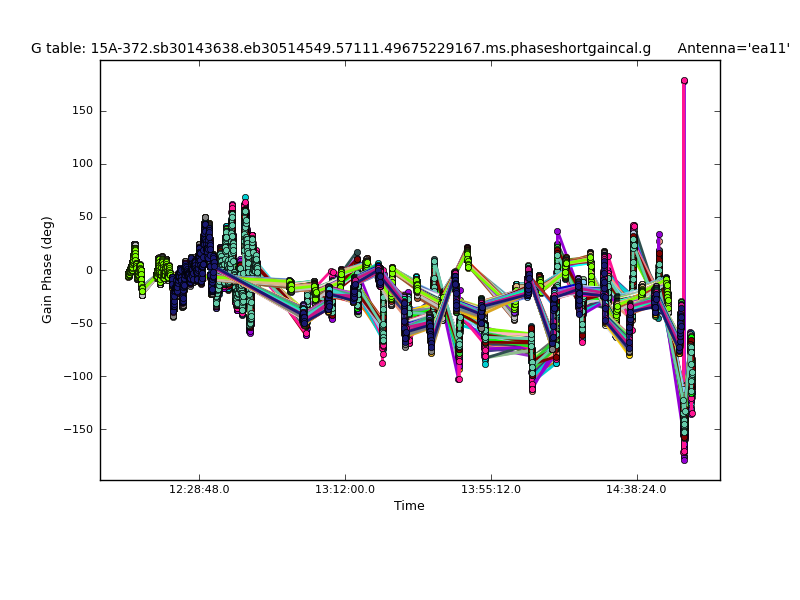Click the 50 y-axis tick label
The height and width of the screenshot is (600, 800).
pyautogui.click(x=84, y=217)
